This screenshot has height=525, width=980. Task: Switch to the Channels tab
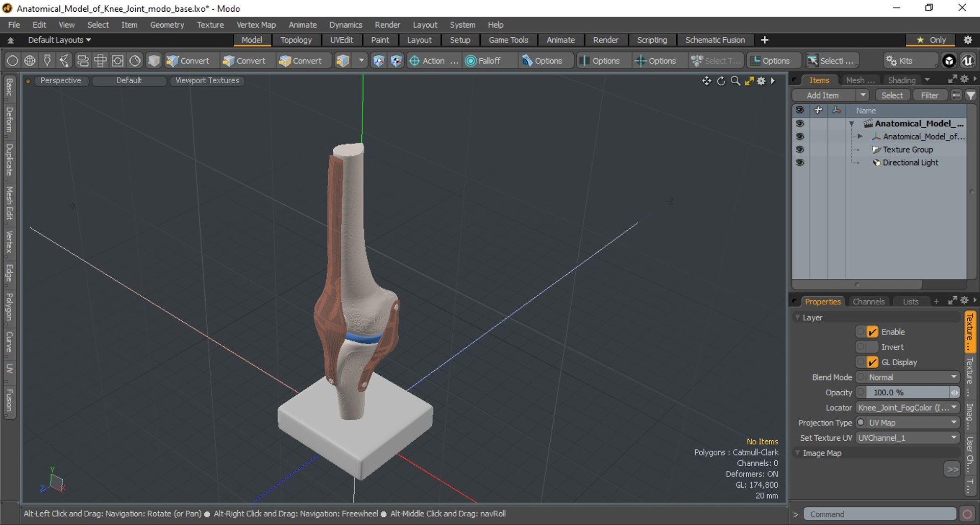(868, 301)
